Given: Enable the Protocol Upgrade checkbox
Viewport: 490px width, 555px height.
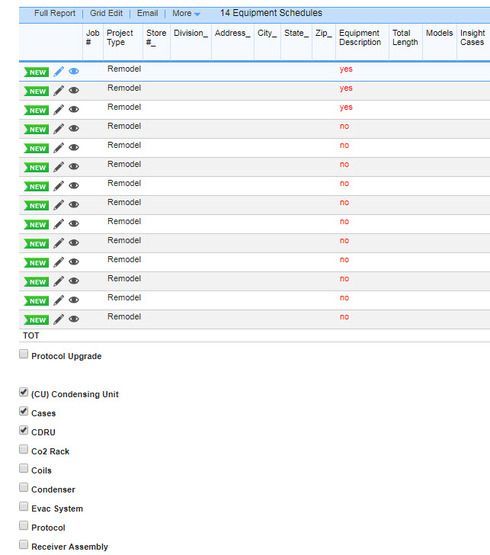Looking at the screenshot, I should tap(23, 354).
